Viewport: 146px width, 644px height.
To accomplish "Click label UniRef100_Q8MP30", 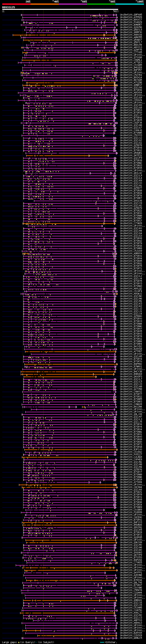I will (x=131, y=32).
